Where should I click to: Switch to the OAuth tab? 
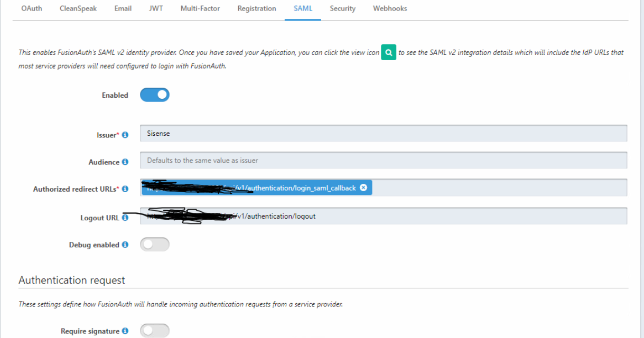pyautogui.click(x=32, y=8)
